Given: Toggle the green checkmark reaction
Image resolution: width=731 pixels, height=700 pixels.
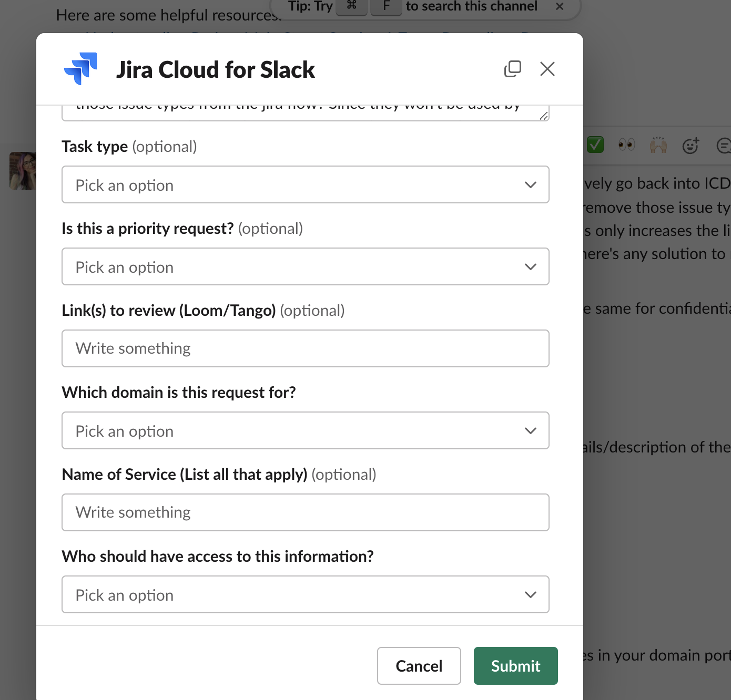Looking at the screenshot, I should 594,144.
